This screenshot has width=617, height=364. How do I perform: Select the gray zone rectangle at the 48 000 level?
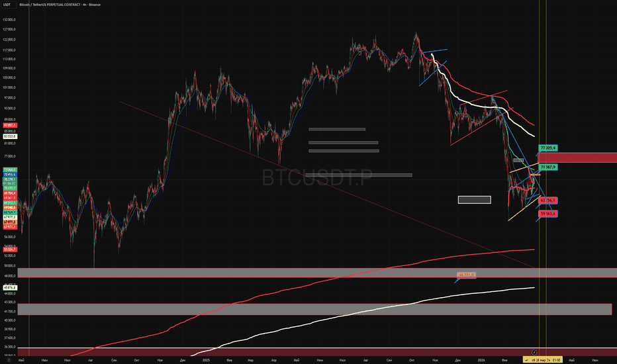pyautogui.click(x=317, y=273)
